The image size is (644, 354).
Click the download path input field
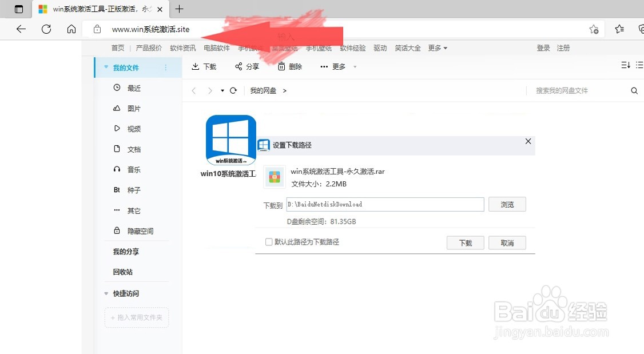[384, 204]
